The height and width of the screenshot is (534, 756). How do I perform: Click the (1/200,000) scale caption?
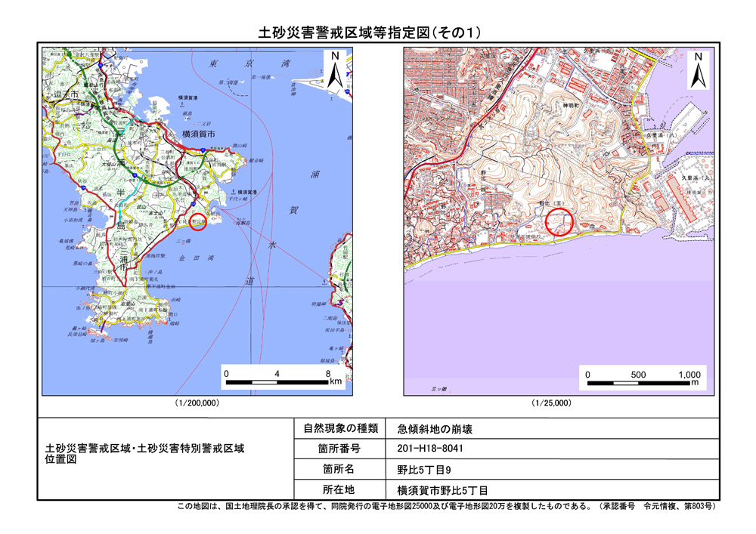(197, 403)
